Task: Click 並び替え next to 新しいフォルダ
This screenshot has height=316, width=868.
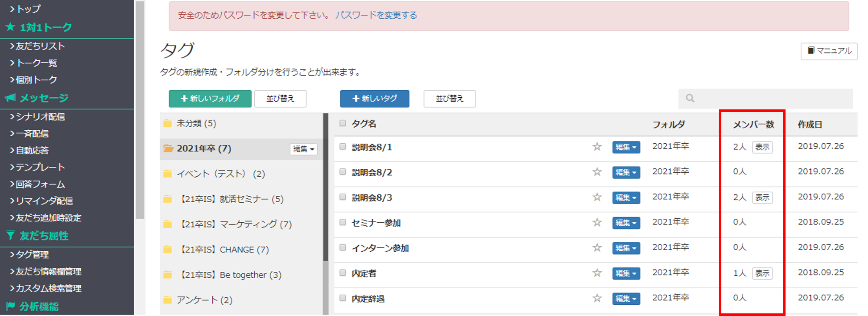Action: [280, 99]
